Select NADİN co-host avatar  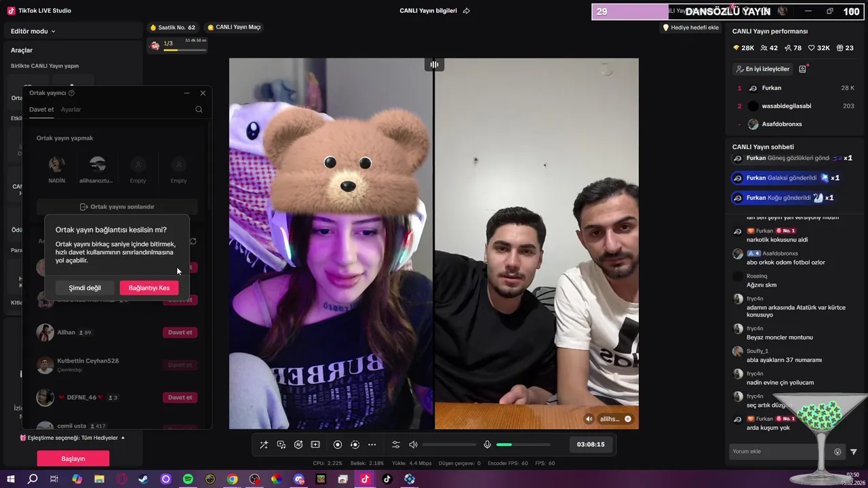(x=57, y=165)
